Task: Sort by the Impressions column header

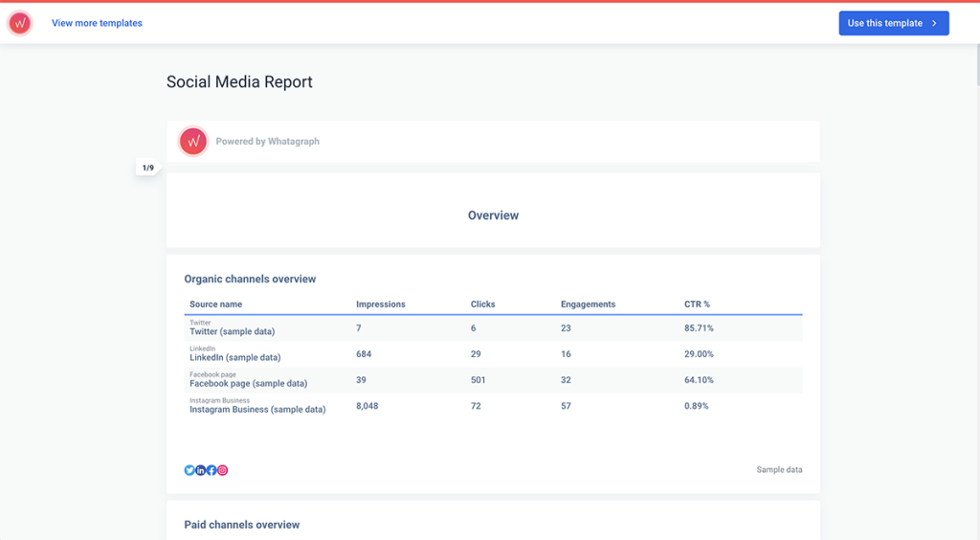Action: click(381, 304)
